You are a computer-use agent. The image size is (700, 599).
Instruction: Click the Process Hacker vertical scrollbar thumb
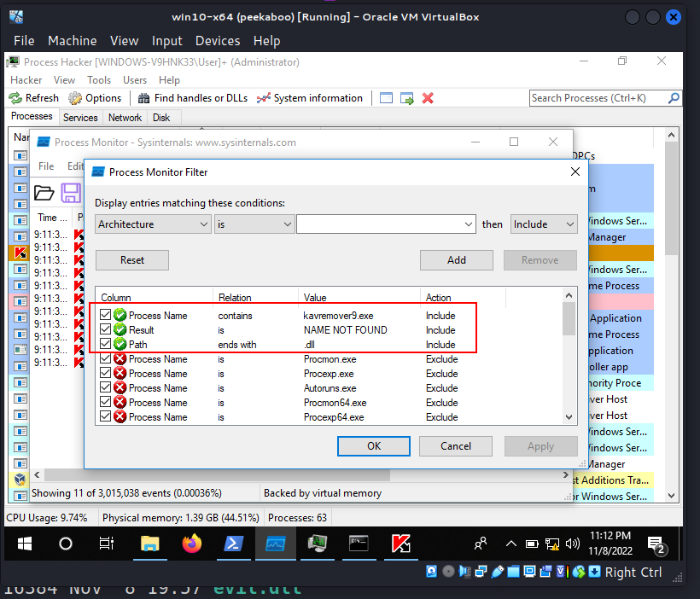[x=671, y=199]
